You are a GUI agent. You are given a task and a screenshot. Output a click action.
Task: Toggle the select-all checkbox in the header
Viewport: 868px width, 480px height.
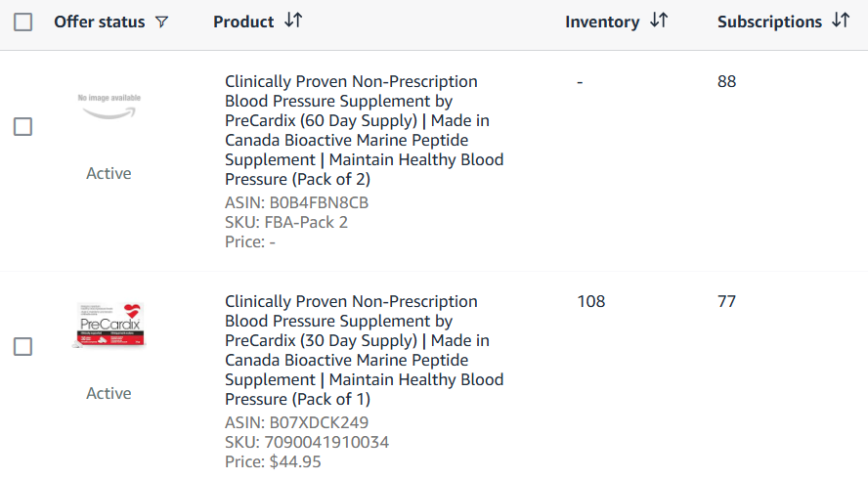22,22
